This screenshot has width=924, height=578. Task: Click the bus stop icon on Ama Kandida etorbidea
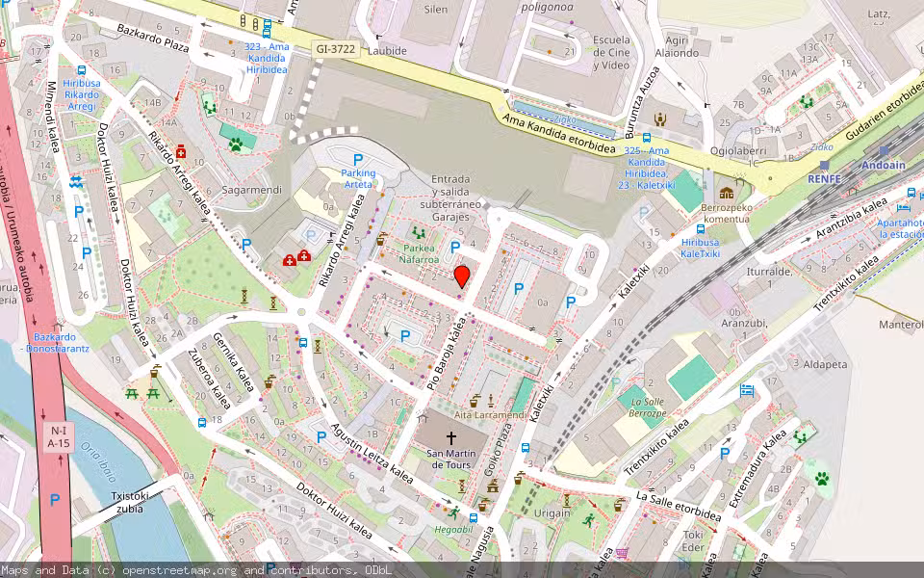647,138
